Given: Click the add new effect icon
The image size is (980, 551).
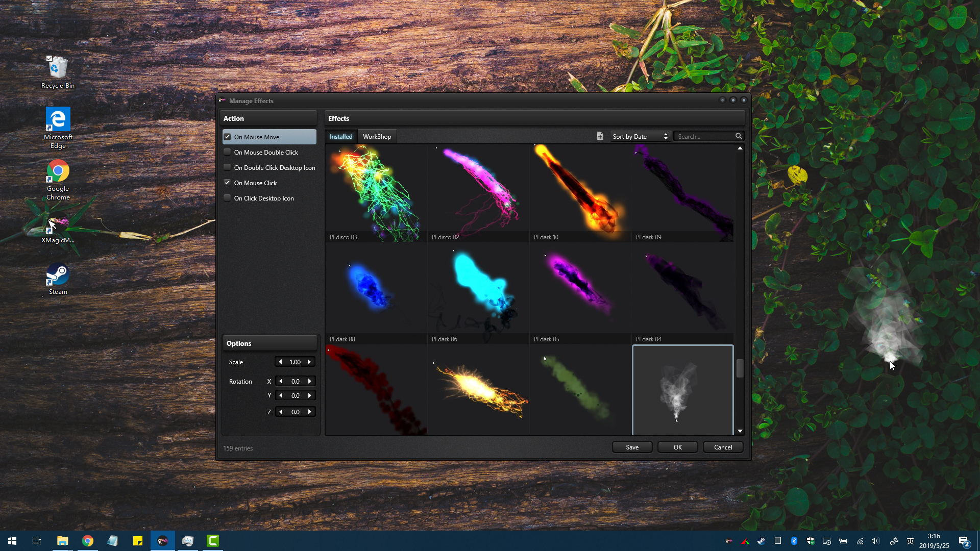Looking at the screenshot, I should click(600, 136).
